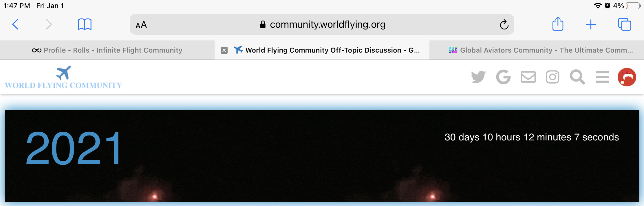Open the Instagram link
Viewport: 644px width, 206px height.
click(552, 77)
